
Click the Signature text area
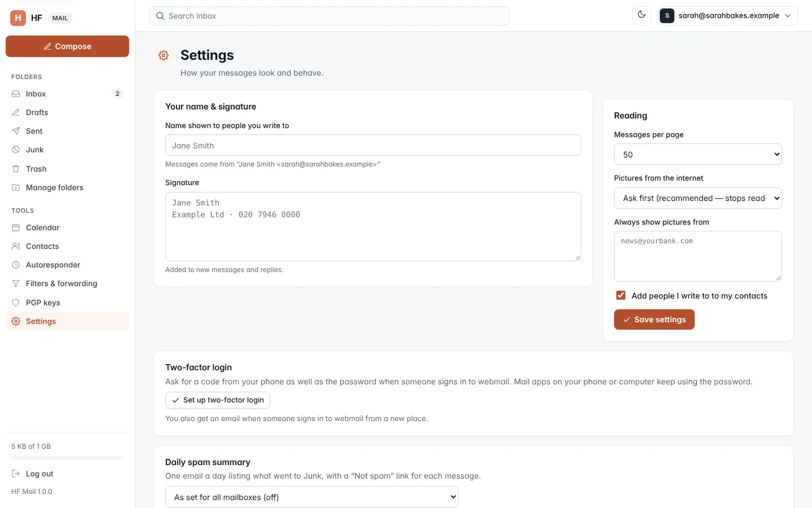point(373,226)
